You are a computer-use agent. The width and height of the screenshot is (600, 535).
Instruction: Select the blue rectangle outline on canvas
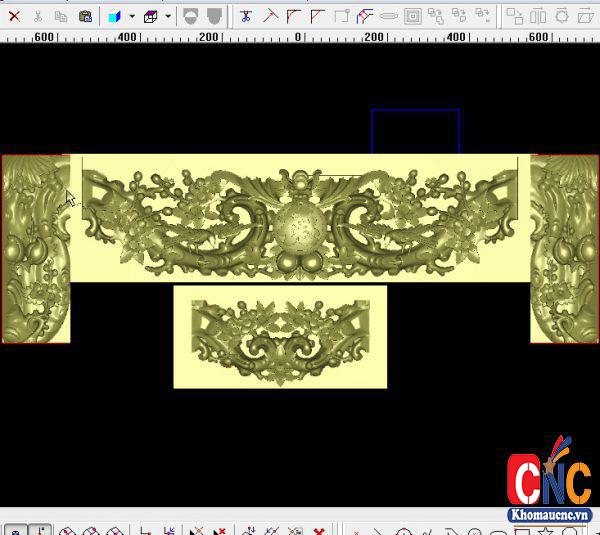[x=416, y=110]
